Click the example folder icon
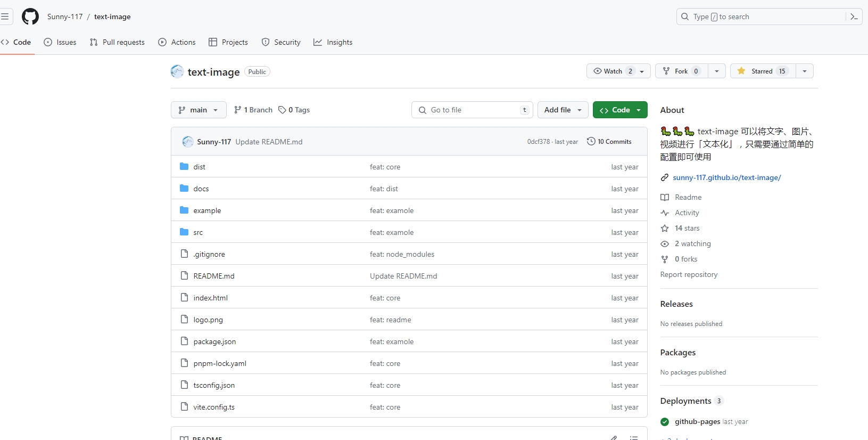The image size is (868, 440). click(x=184, y=210)
